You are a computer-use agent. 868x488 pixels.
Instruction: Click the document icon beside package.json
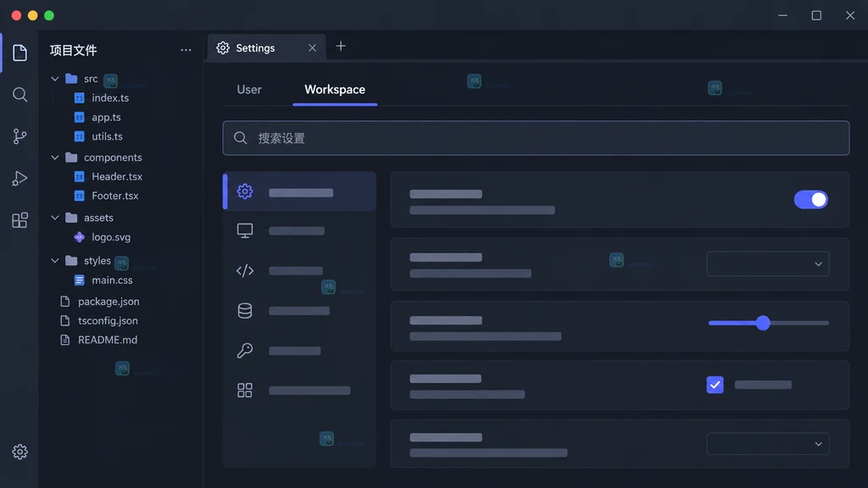[64, 302]
